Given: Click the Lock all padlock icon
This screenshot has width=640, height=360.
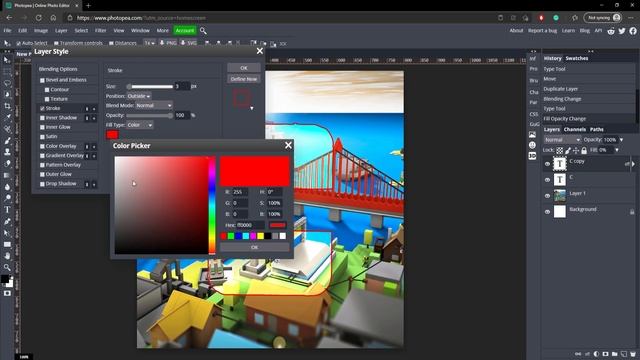Looking at the screenshot, I should (584, 150).
